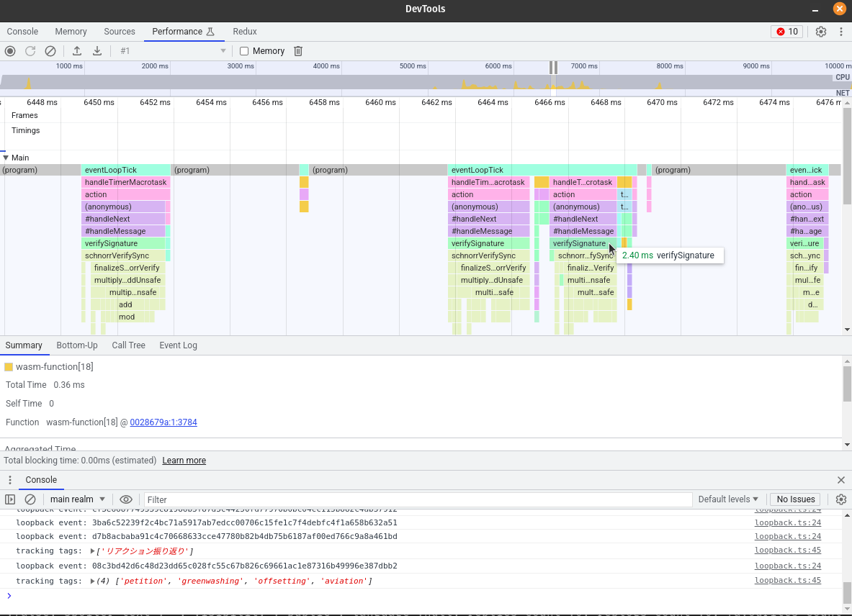Enable the Memory checkbox
Viewport: 852px width, 616px height.
[244, 51]
